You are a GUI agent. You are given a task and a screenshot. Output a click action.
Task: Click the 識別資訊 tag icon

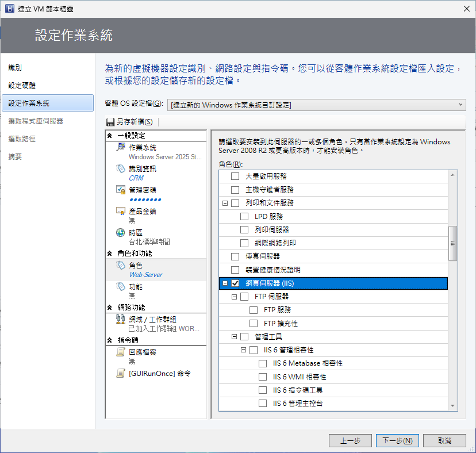click(x=121, y=168)
